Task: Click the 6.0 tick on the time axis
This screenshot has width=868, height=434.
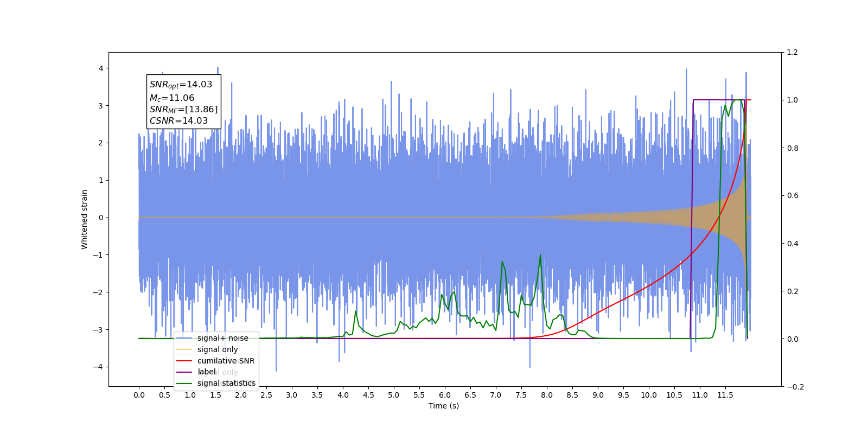Action: point(445,395)
